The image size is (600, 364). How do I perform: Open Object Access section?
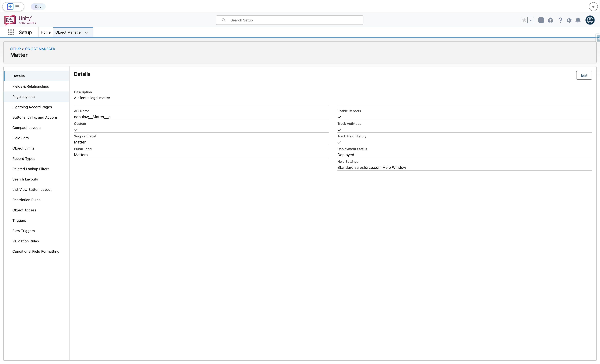pos(37,210)
